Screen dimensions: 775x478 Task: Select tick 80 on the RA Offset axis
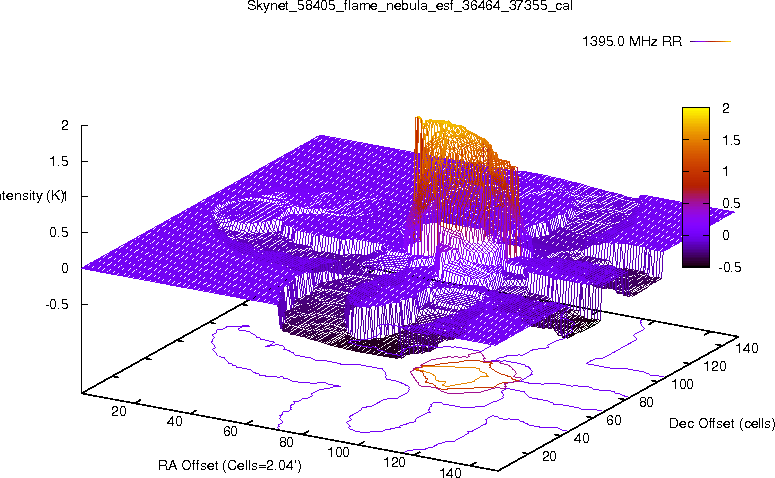(286, 442)
